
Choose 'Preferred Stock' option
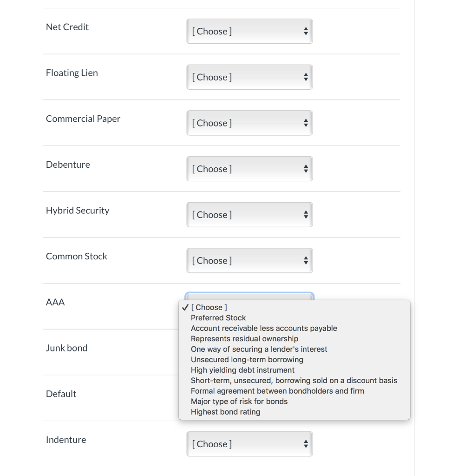coord(294,318)
